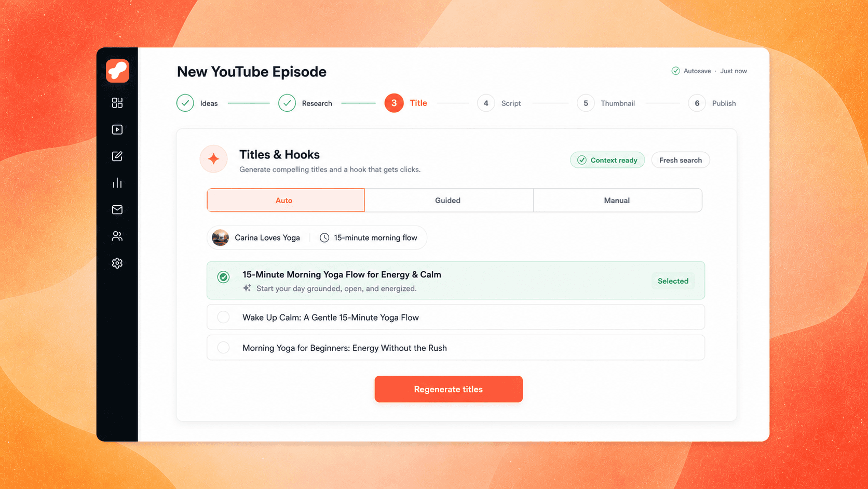Open the edit pencil icon in sidebar
Viewport: 868px width, 489px height.
[117, 156]
